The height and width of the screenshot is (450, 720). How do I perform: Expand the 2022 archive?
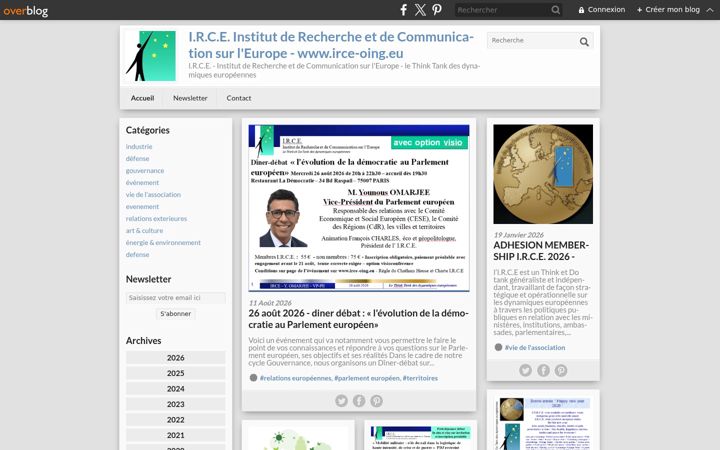pyautogui.click(x=176, y=420)
